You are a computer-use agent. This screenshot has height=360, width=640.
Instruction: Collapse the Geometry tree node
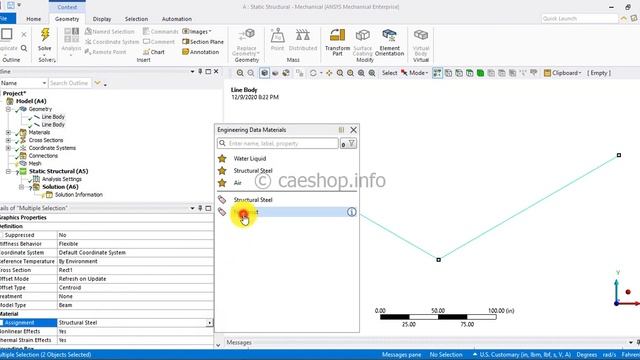[x=8, y=109]
